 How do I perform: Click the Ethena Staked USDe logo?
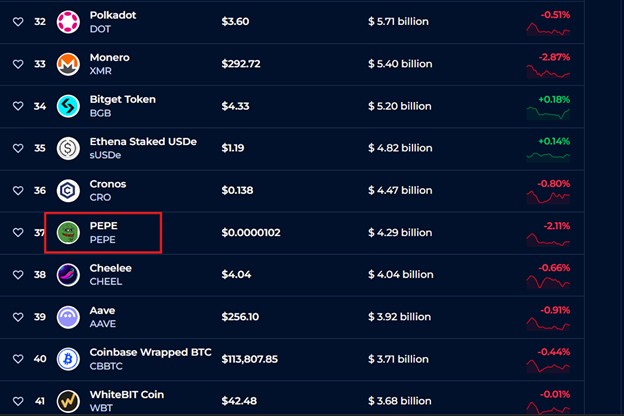tap(68, 148)
